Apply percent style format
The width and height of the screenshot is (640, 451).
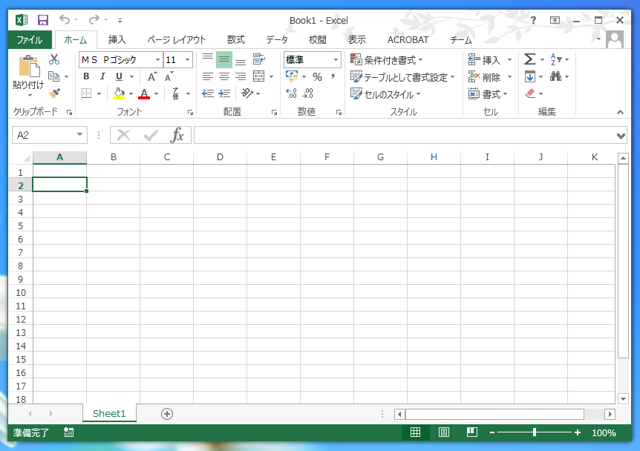click(x=317, y=76)
